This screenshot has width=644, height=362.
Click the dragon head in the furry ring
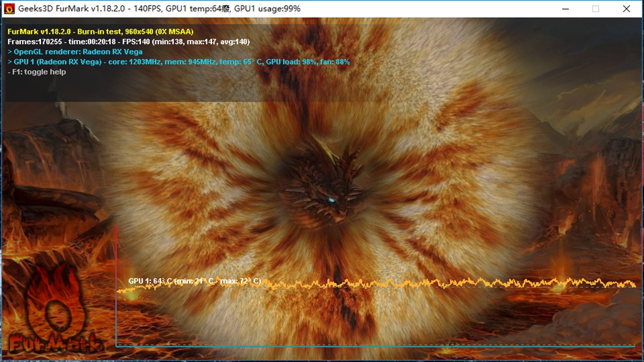322,182
